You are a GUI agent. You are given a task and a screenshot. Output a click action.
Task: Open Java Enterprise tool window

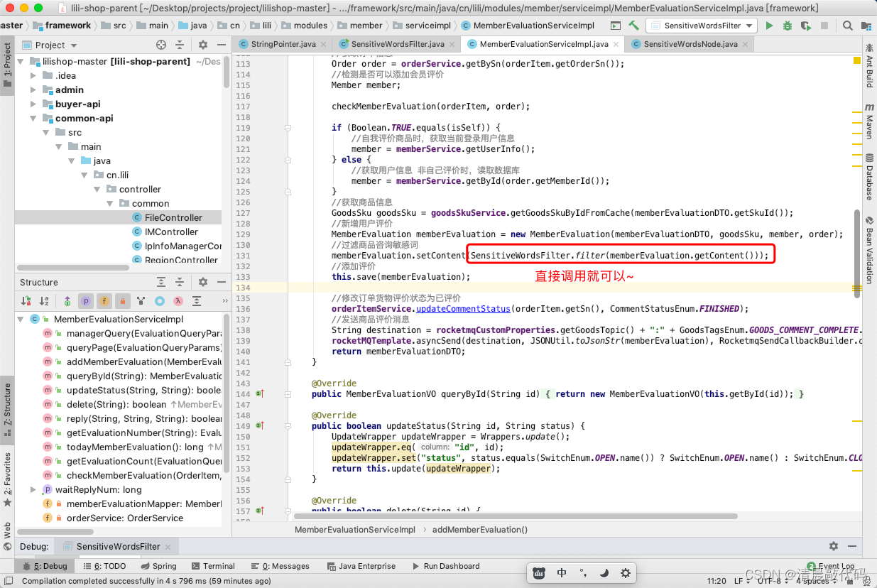[360, 566]
